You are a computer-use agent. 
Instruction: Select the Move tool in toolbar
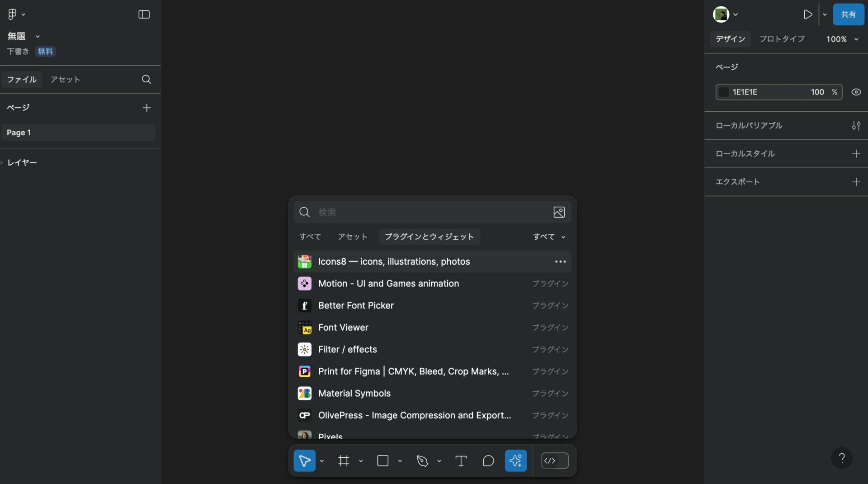coord(304,460)
